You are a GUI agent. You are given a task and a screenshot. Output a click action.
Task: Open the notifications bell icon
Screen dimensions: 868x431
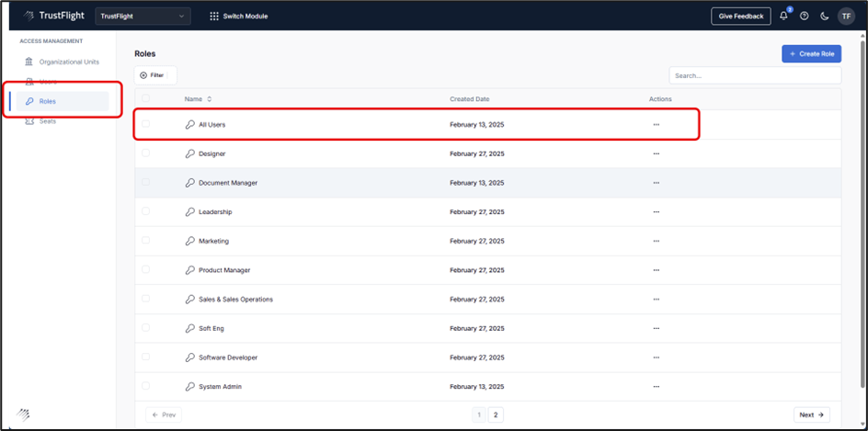coord(784,16)
